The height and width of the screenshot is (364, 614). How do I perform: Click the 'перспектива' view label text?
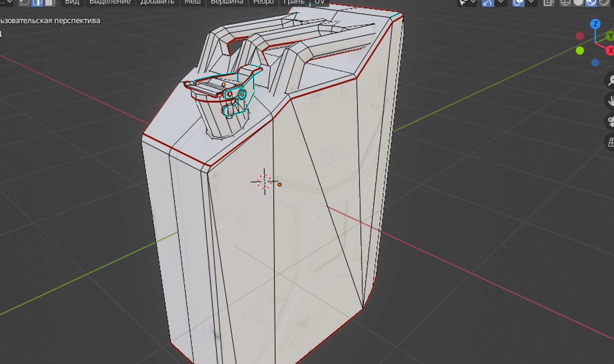(77, 21)
